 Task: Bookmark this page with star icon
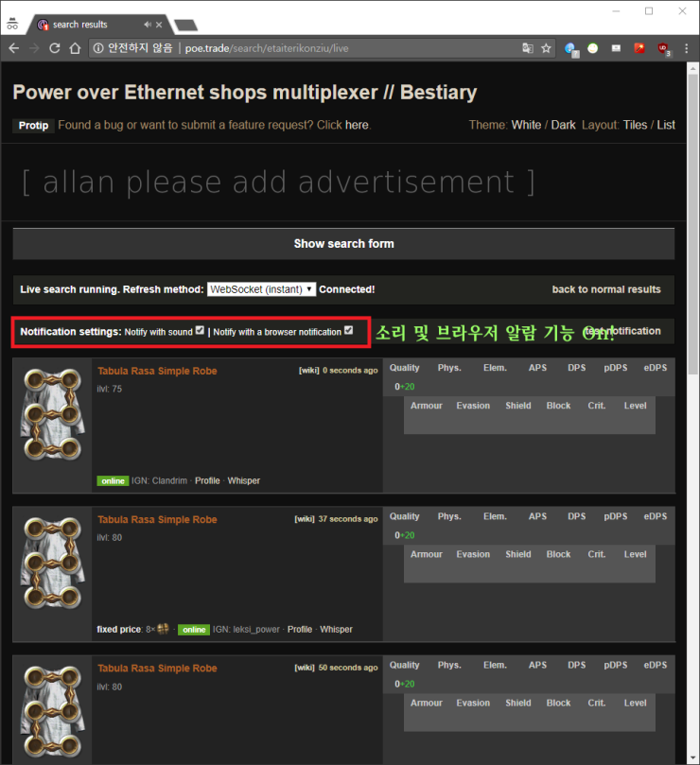pyautogui.click(x=546, y=48)
